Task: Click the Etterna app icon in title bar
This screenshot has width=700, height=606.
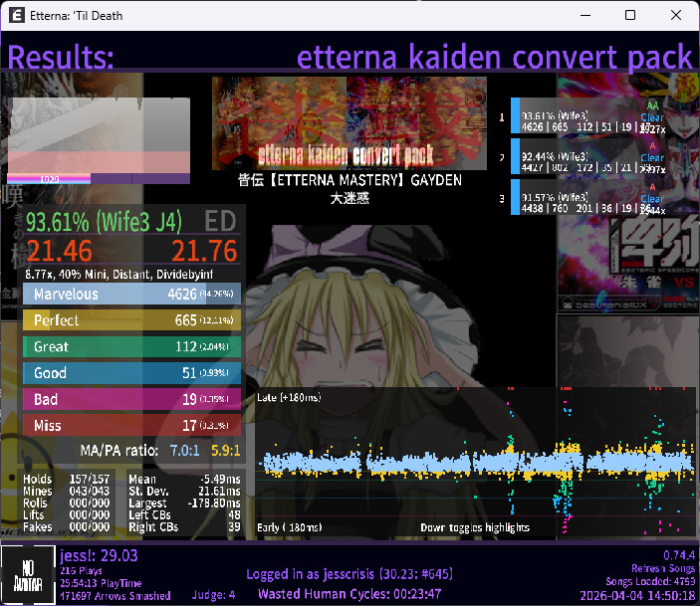Action: click(x=15, y=16)
